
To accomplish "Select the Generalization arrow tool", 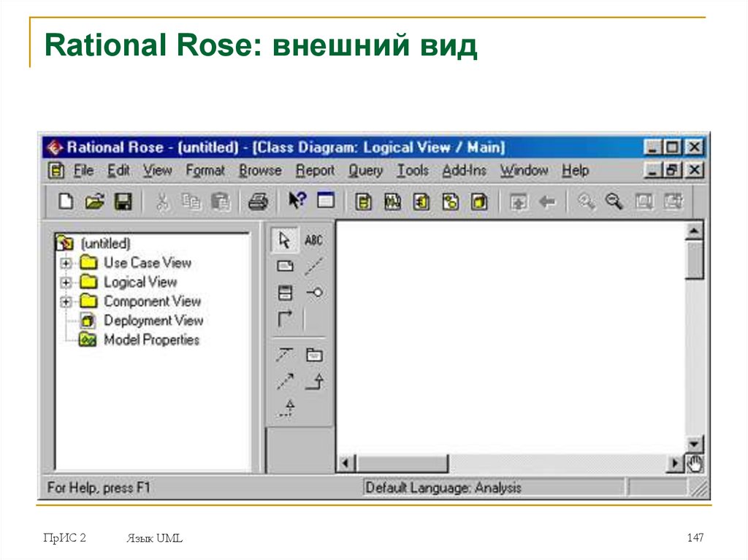I will [x=314, y=381].
